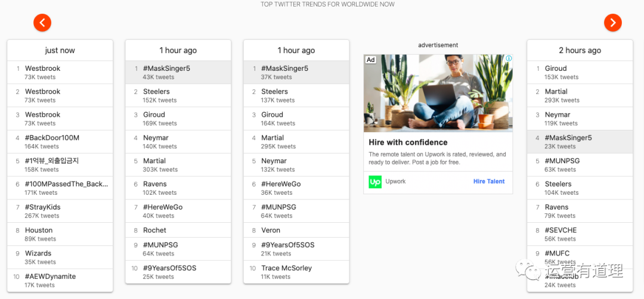Click the 2 hours ago column header

[580, 51]
